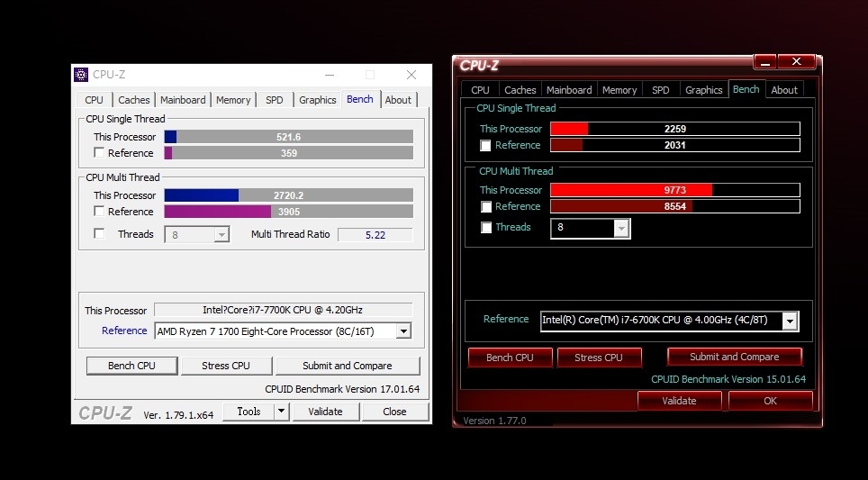Image resolution: width=868 pixels, height=480 pixels.
Task: Expand the Tools dropdown arrow
Action: (282, 412)
